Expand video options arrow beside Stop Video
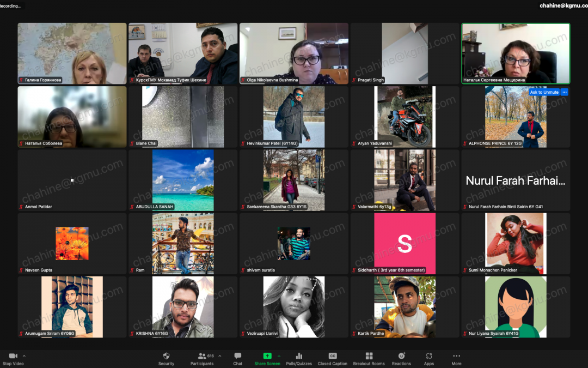The width and height of the screenshot is (588, 368). pyautogui.click(x=24, y=355)
